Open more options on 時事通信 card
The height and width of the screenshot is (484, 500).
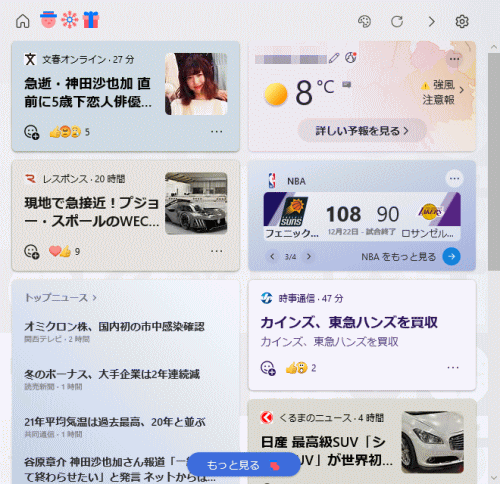(453, 367)
